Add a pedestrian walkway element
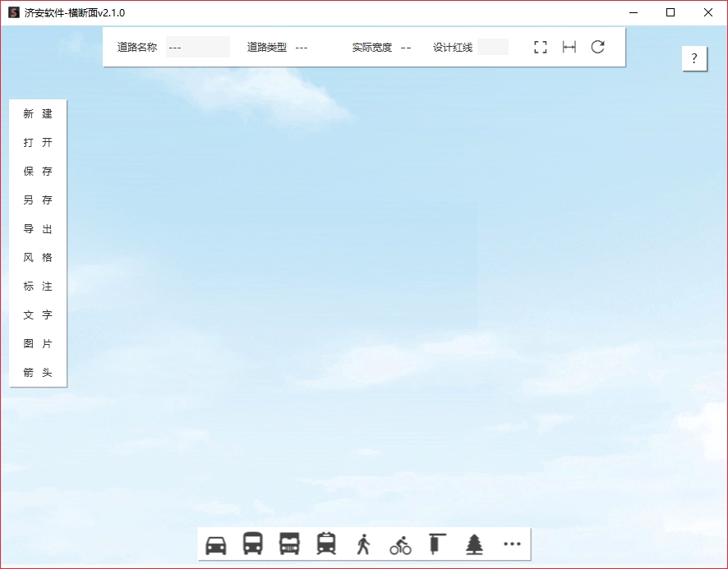This screenshot has width=728, height=569. point(363,544)
